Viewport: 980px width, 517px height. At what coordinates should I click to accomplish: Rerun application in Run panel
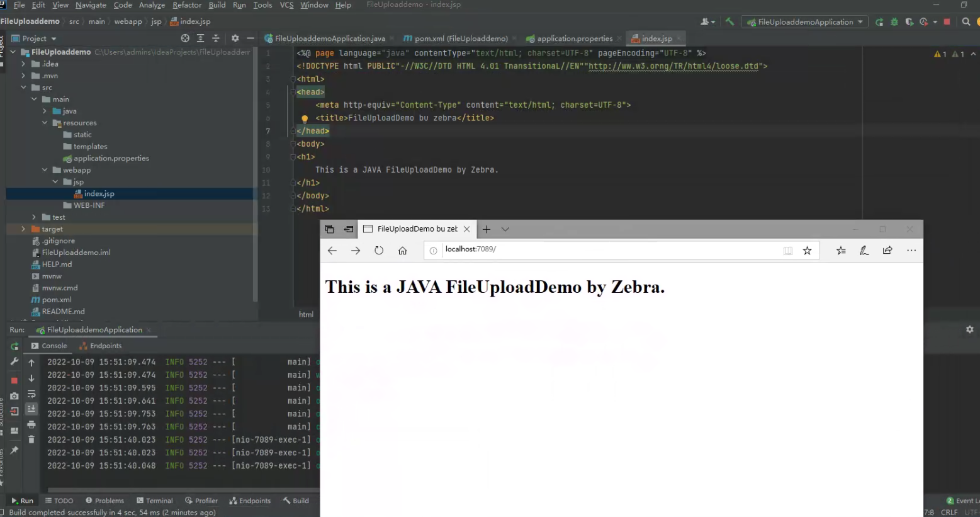coord(14,346)
